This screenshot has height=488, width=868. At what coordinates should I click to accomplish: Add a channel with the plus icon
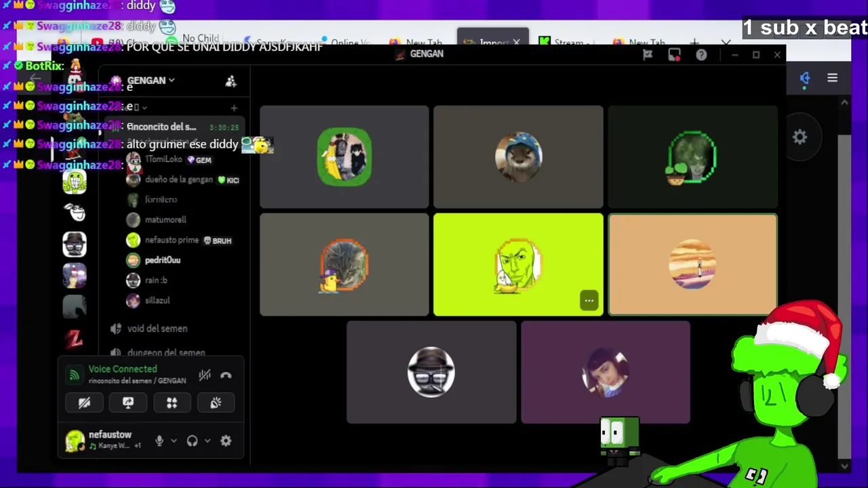(234, 108)
